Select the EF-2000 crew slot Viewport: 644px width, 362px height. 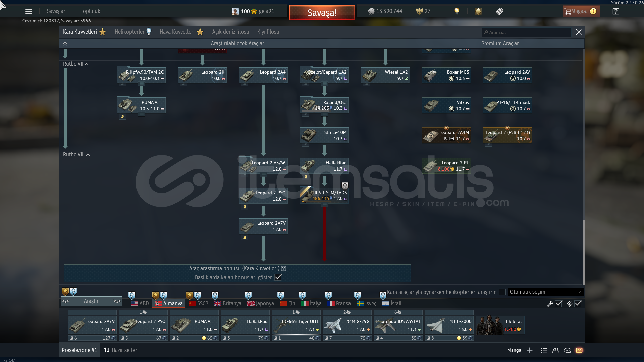[x=449, y=325]
